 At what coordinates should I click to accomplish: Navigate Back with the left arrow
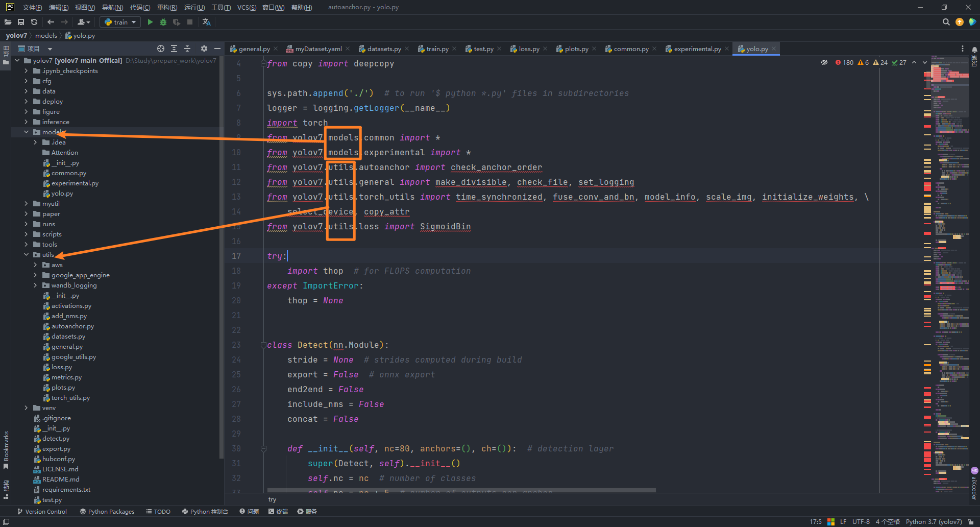51,22
